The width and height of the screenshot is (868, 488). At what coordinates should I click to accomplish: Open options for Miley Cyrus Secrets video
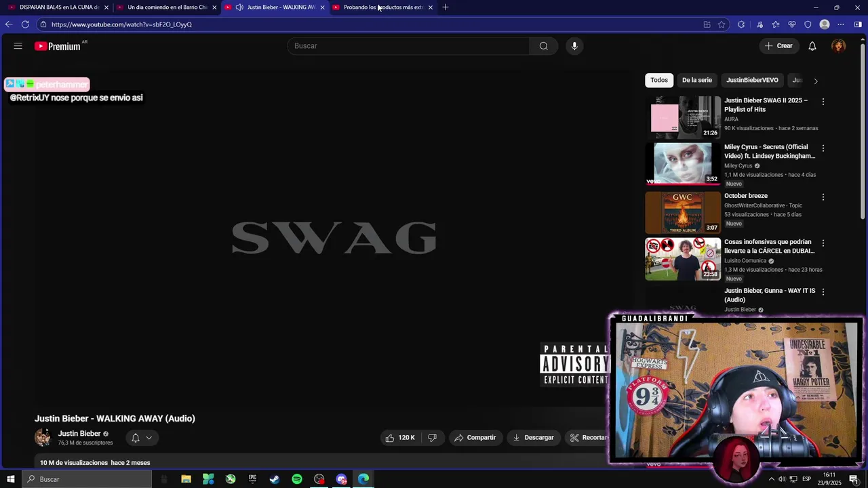pyautogui.click(x=823, y=148)
